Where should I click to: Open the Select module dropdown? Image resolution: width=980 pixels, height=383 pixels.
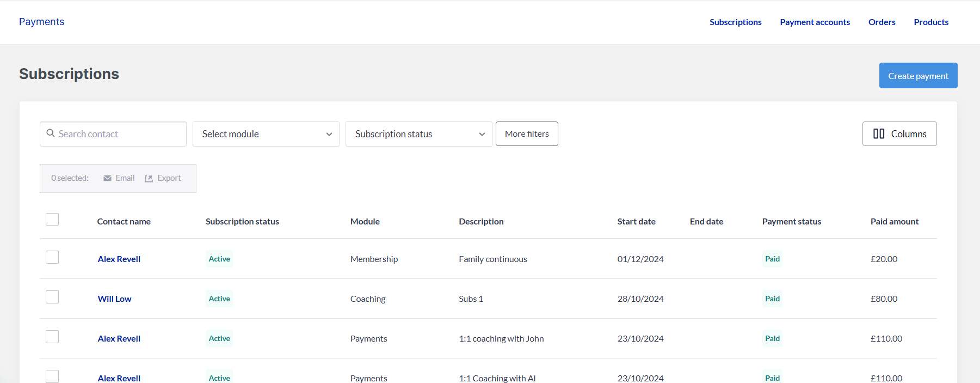(266, 134)
